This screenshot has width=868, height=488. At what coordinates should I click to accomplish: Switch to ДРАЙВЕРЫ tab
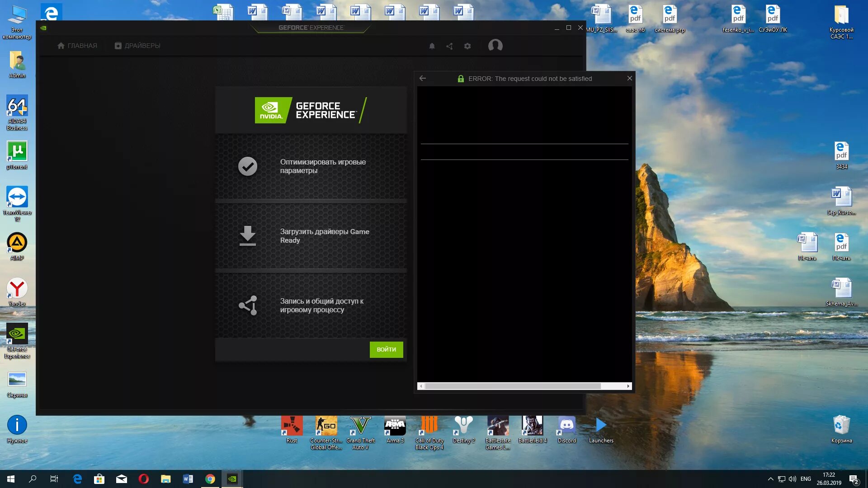137,46
